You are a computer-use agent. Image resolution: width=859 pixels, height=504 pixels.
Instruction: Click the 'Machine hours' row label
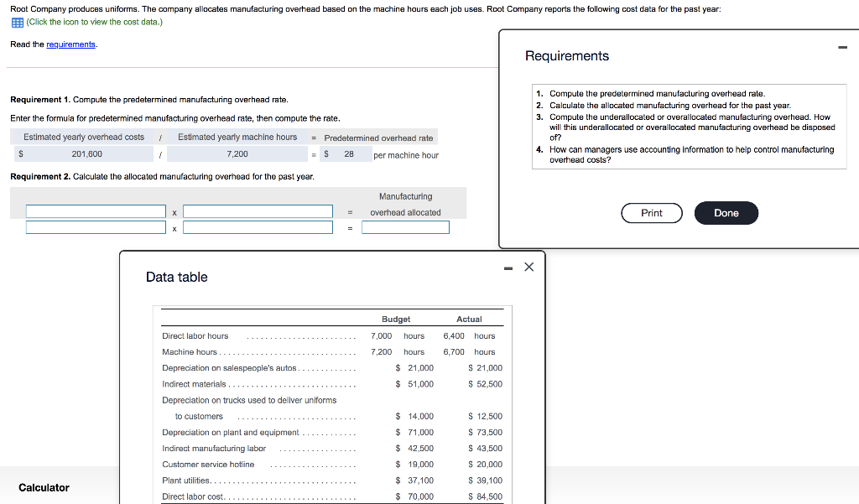coord(190,351)
